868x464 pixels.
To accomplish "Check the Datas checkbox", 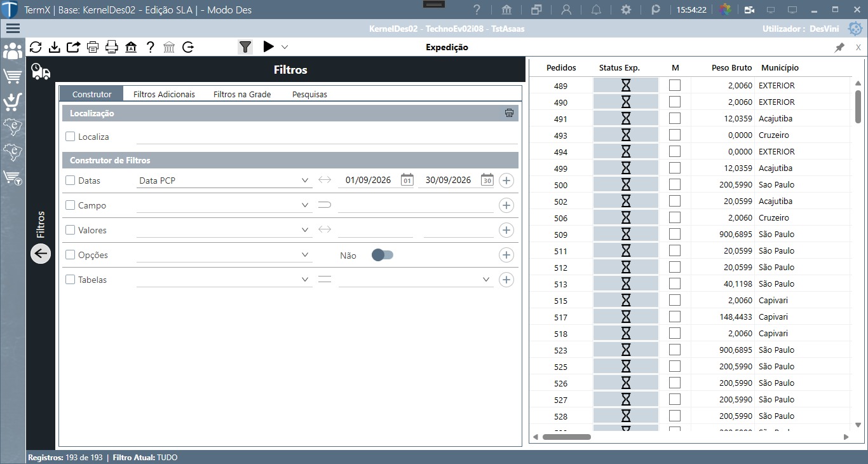I will pyautogui.click(x=71, y=181).
